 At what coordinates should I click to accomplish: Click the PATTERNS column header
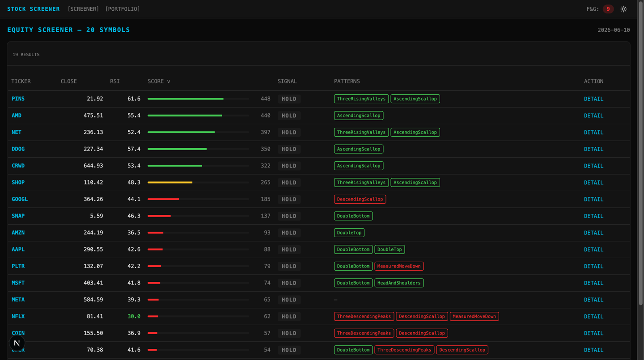point(347,81)
